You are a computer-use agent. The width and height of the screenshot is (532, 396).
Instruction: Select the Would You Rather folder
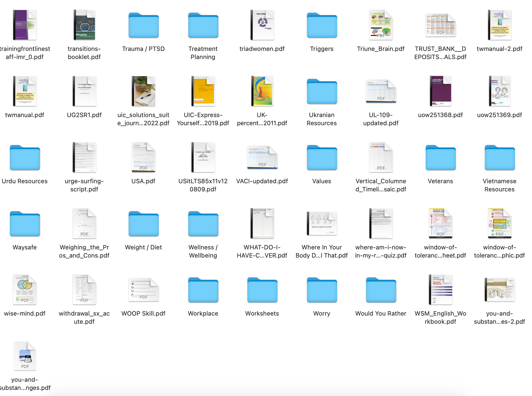[381, 290]
